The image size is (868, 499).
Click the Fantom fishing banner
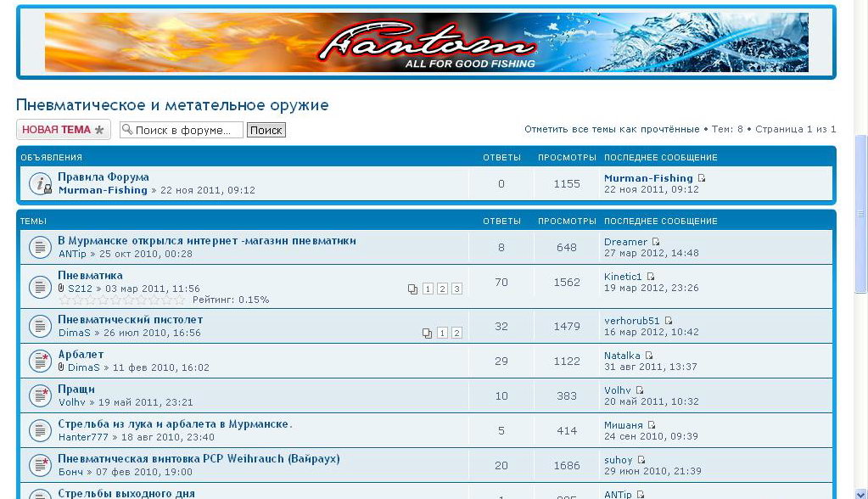426,42
